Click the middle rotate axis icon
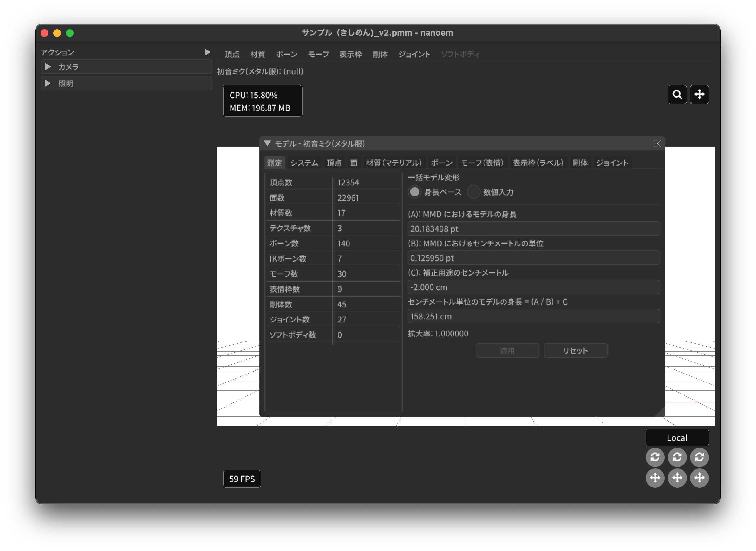Viewport: 756px width, 551px height. 677,457
